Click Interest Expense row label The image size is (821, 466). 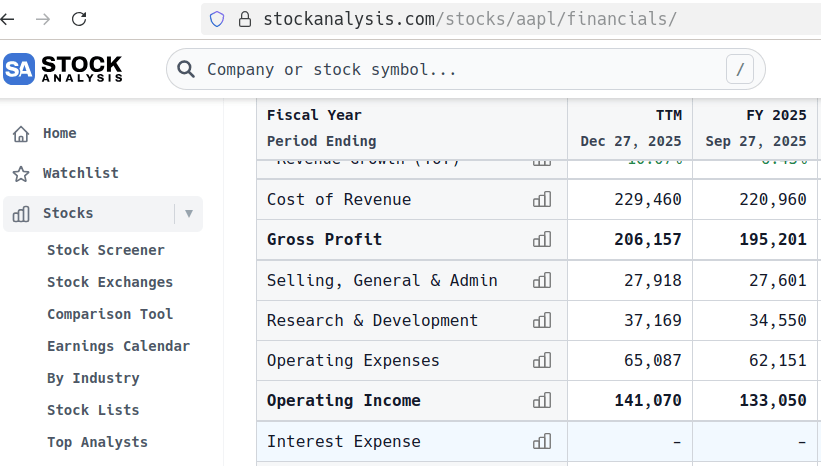tap(344, 441)
